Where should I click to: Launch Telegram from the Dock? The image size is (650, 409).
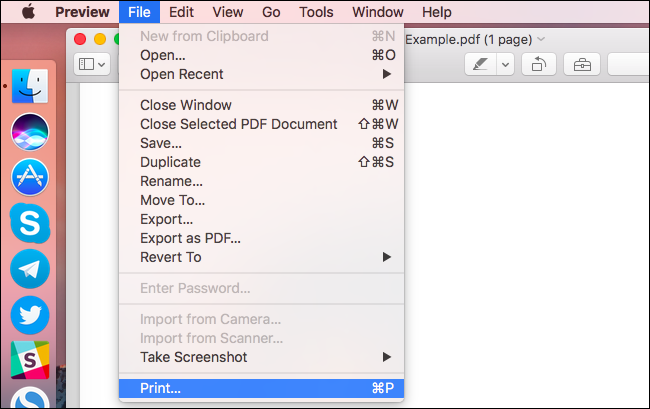tap(30, 269)
